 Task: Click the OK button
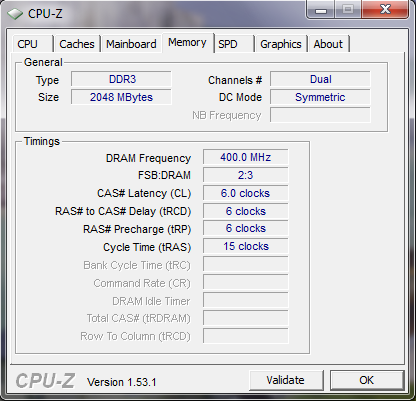coord(367,380)
